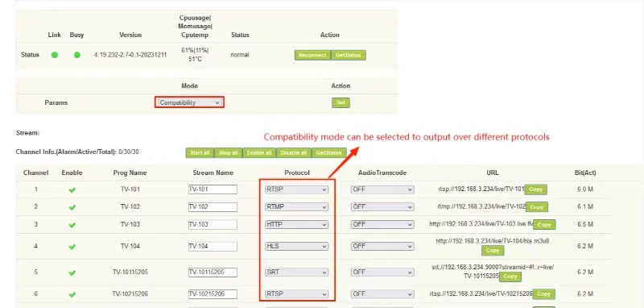Click GetStatus in the Status row

[x=349, y=55]
